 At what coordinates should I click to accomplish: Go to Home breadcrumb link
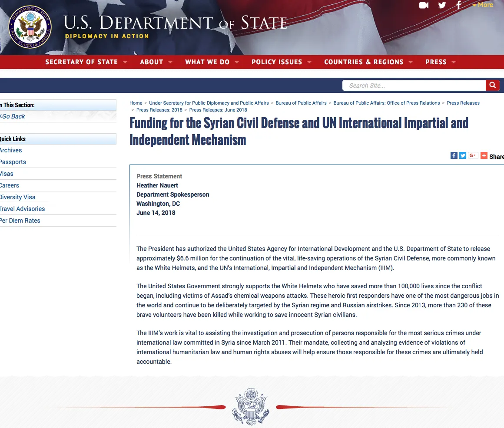coord(136,103)
